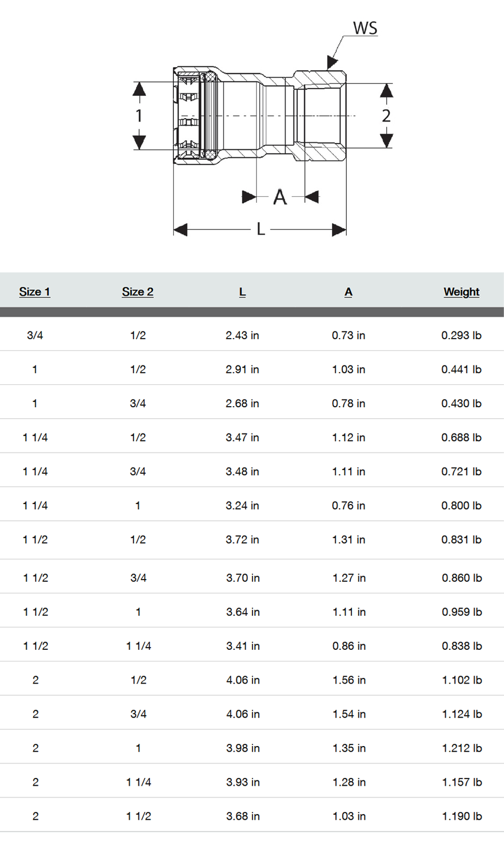Click the dimension A label in drawing
The image size is (504, 846).
pyautogui.click(x=280, y=197)
